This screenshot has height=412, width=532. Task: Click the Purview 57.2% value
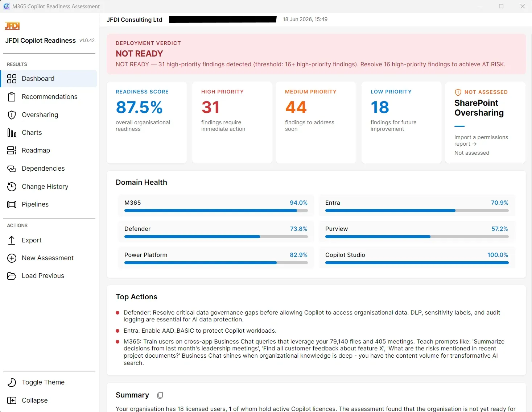[x=499, y=229]
